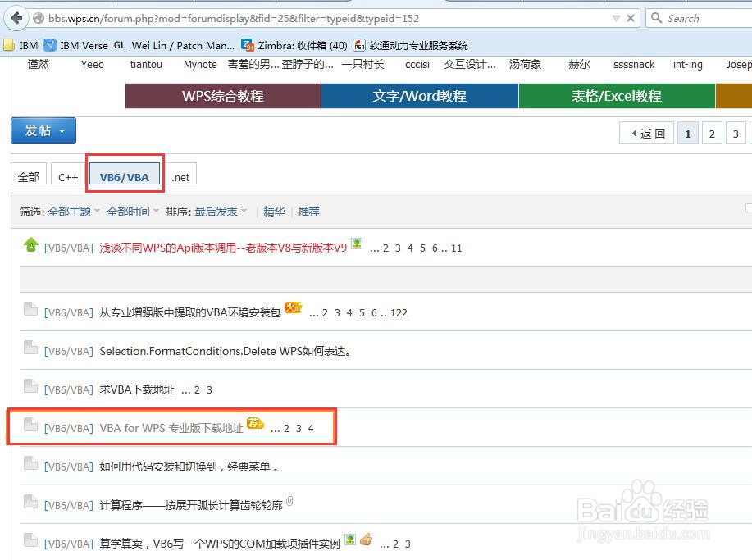Open thread Selection.FormatConditions.Delete WPS如何表达
752x560 pixels.
tap(226, 351)
